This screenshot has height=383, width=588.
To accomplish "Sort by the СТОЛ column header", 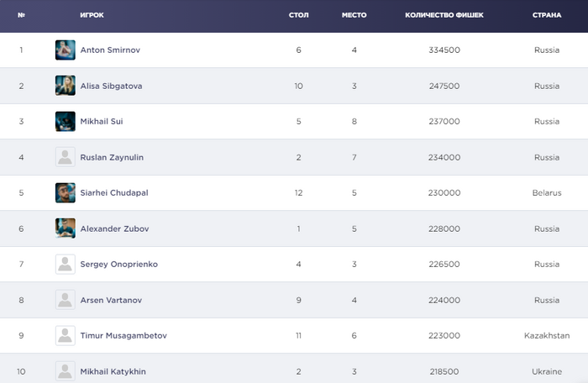I will click(x=298, y=15).
